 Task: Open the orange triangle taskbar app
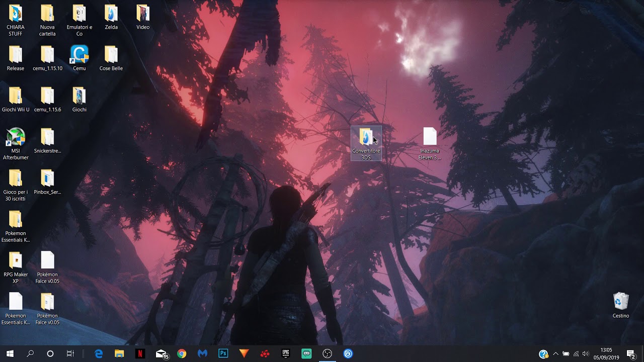click(x=244, y=353)
